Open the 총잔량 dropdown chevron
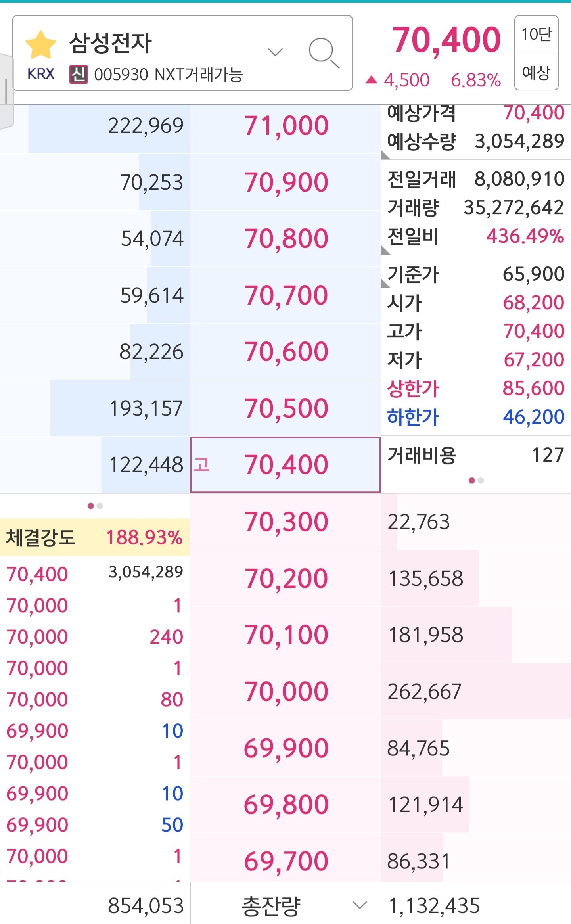Viewport: 571px width, 924px height. click(360, 905)
